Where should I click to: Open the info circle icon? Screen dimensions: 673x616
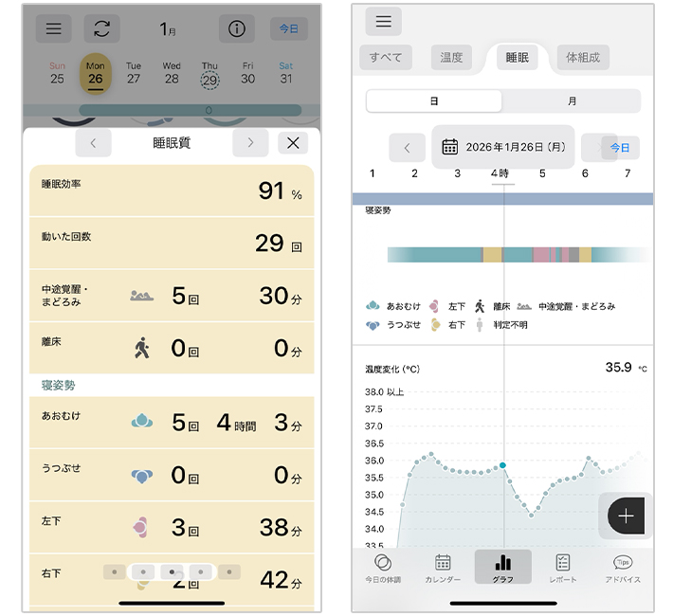(x=236, y=28)
